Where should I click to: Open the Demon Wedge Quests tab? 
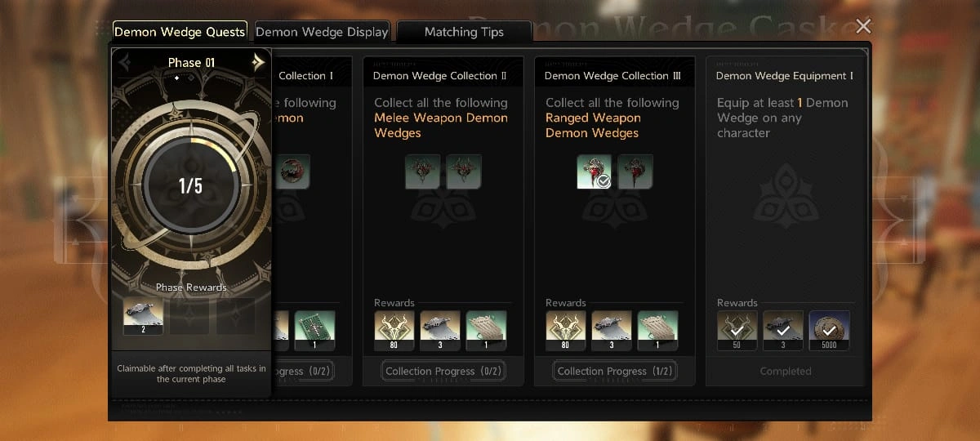pos(180,32)
